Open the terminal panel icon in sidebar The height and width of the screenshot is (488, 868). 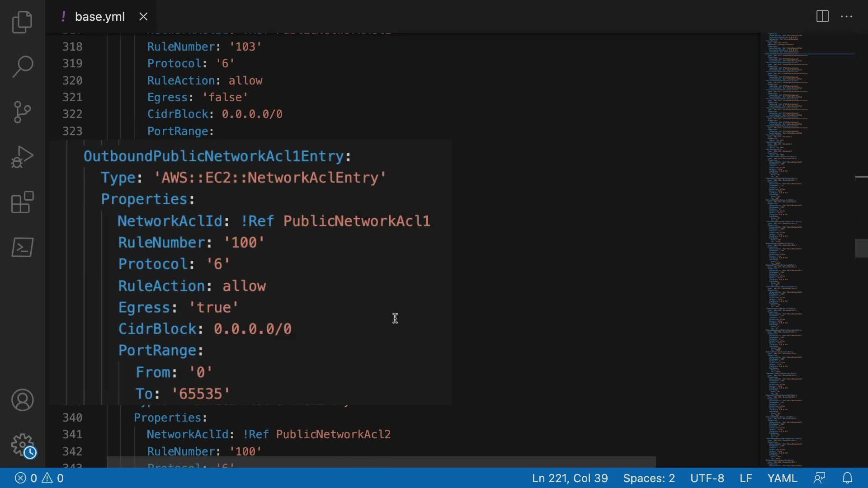click(x=22, y=248)
